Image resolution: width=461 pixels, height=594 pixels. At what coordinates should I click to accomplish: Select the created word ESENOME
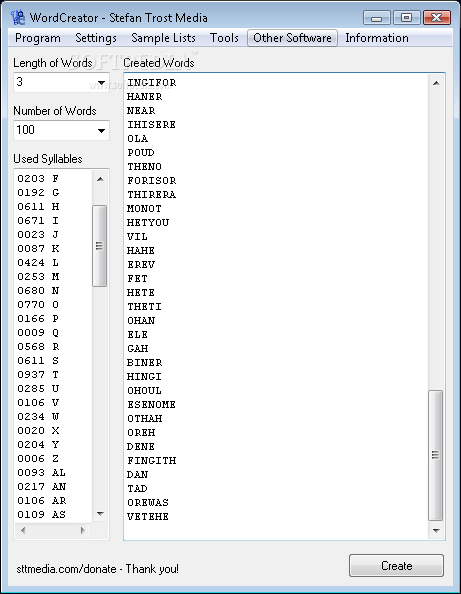pos(152,405)
